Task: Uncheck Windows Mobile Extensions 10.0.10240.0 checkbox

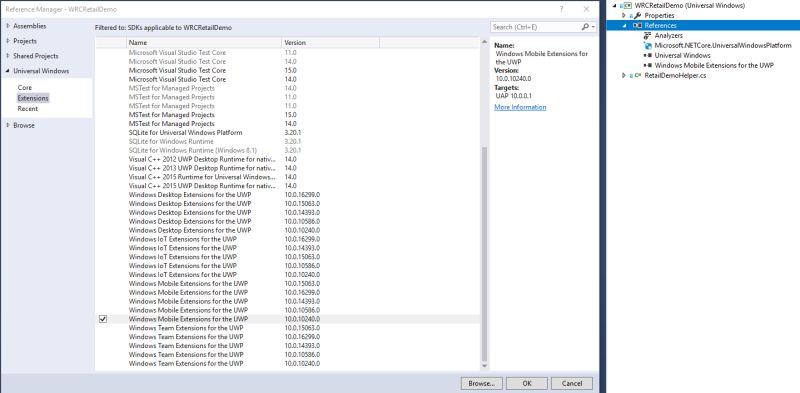Action: click(103, 319)
